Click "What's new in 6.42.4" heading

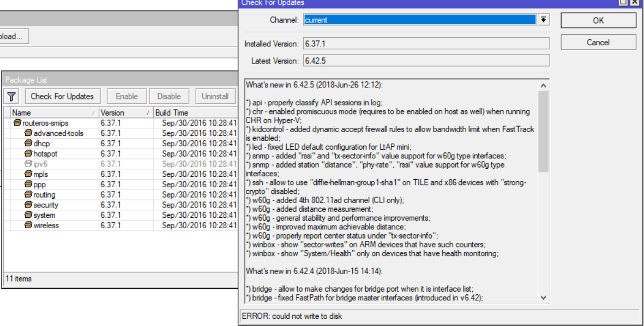click(314, 271)
